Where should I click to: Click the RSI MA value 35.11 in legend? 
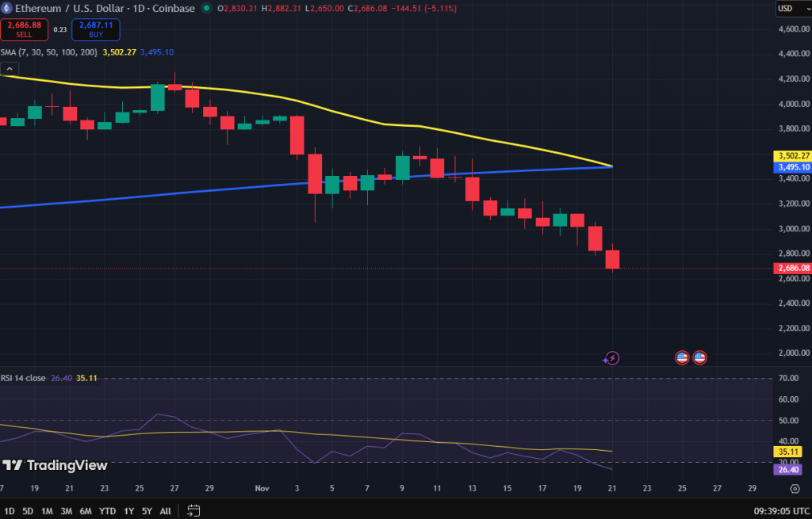[86, 378]
